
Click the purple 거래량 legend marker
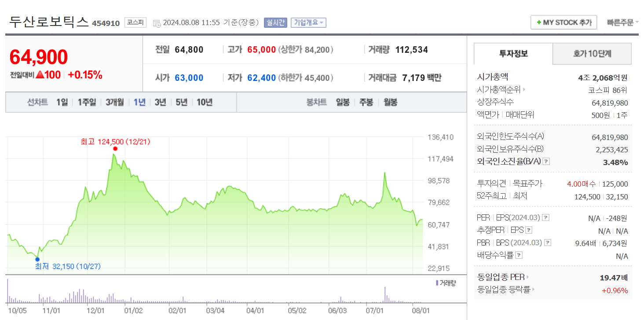pos(437,283)
